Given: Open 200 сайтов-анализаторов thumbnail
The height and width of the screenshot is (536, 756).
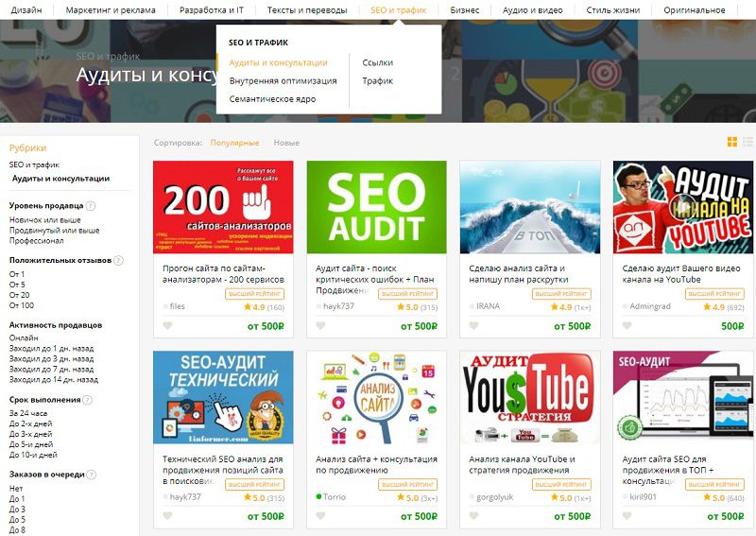Looking at the screenshot, I should pos(223,207).
